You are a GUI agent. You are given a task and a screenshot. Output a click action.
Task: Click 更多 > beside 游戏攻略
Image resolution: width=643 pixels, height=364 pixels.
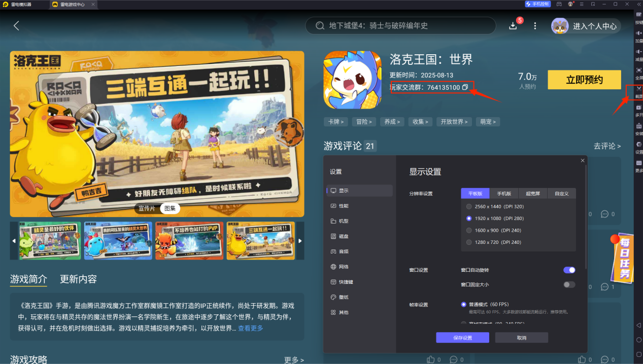pyautogui.click(x=294, y=360)
